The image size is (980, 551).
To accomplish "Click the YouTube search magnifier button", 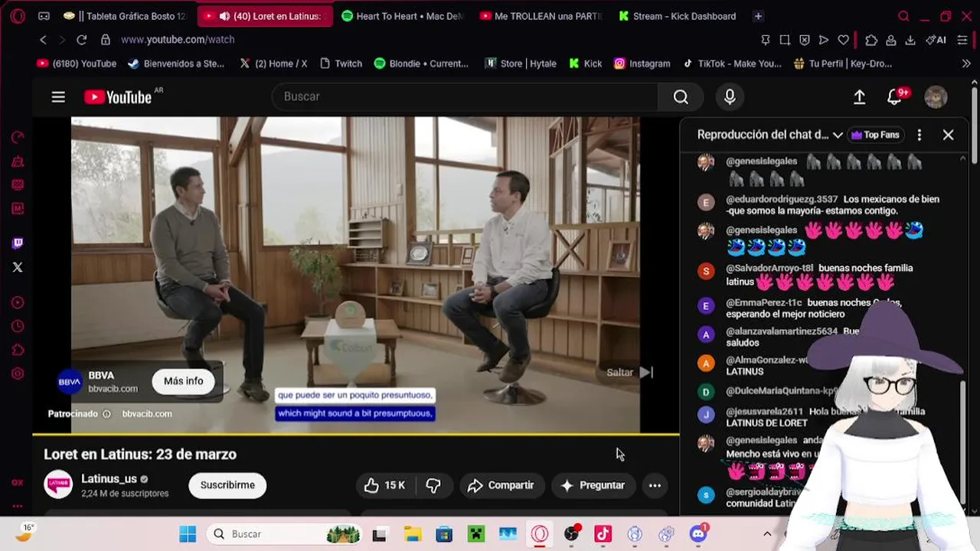I will tap(681, 96).
